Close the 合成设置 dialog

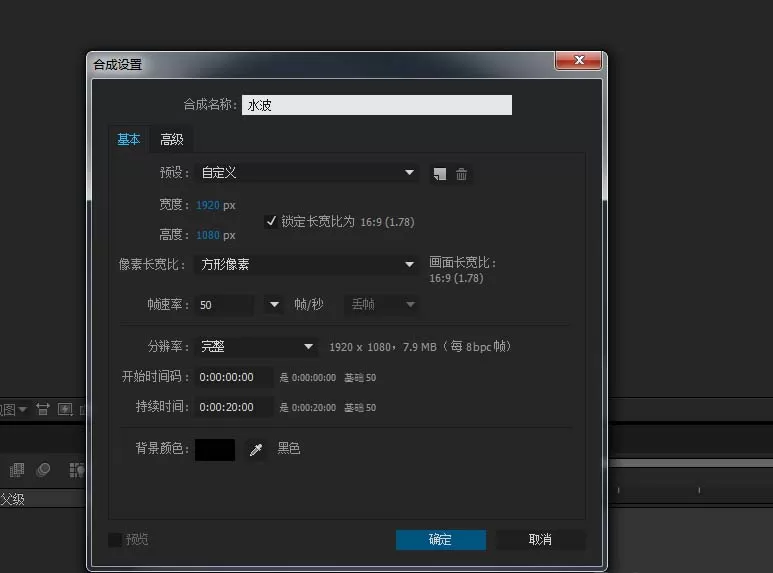[x=578, y=60]
